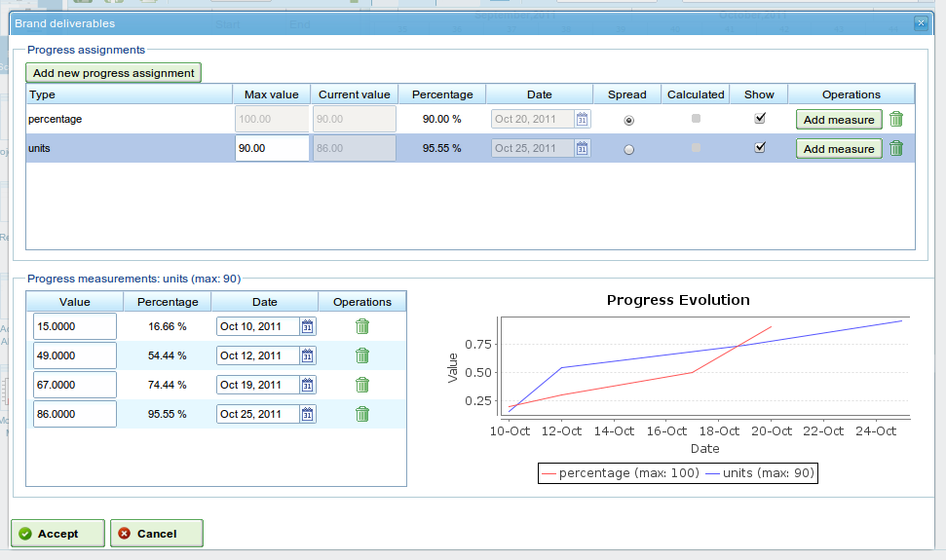
Task: Click Add new progress assignment button
Action: pos(113,73)
